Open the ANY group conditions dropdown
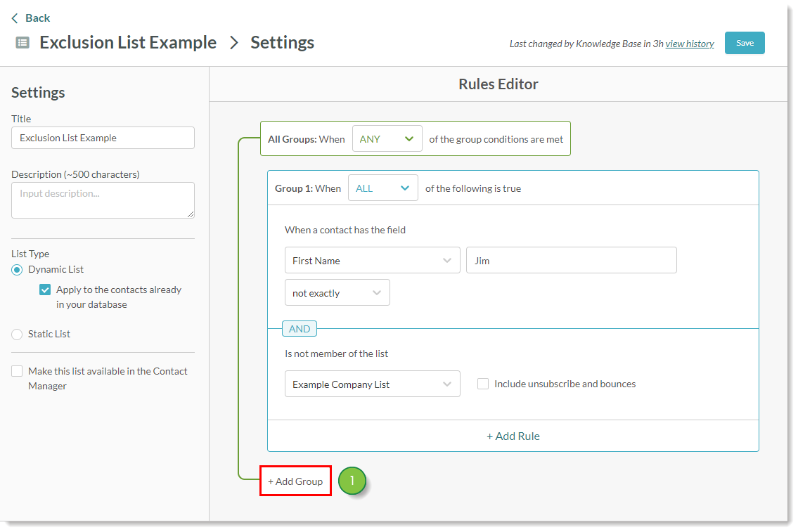The width and height of the screenshot is (798, 532). pyautogui.click(x=387, y=139)
